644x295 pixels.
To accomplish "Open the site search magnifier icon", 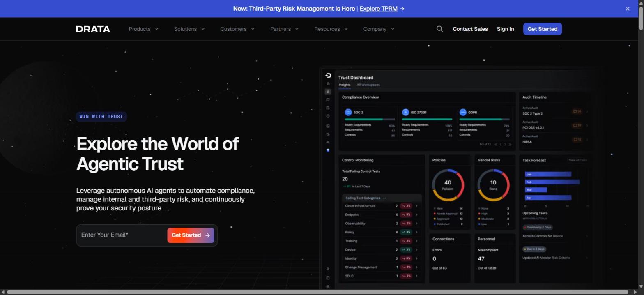I will coord(439,29).
